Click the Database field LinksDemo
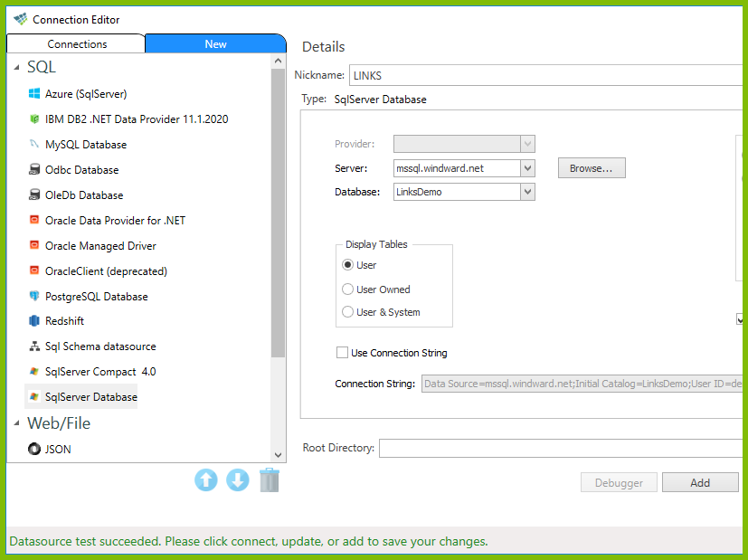This screenshot has width=748, height=560. click(x=457, y=192)
